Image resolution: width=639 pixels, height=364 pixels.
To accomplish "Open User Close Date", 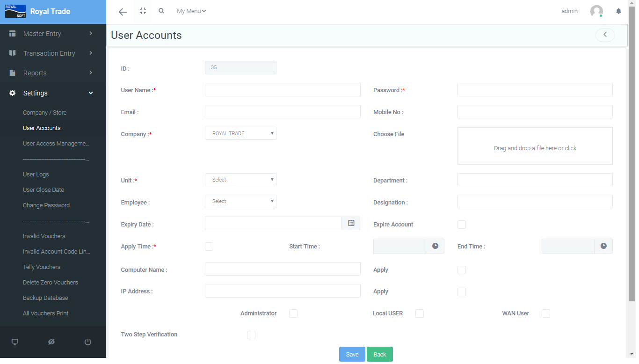I will (44, 190).
